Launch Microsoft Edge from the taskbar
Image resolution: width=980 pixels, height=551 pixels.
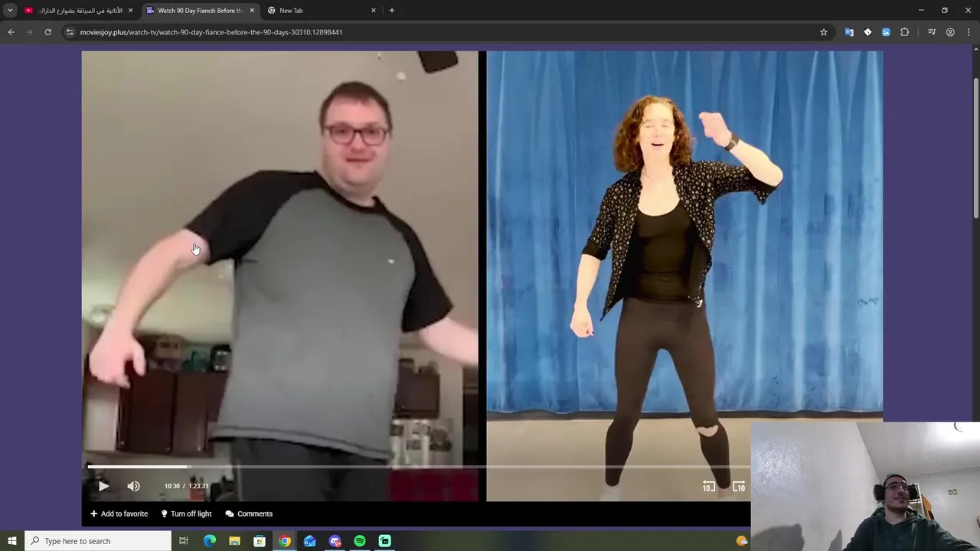(210, 541)
